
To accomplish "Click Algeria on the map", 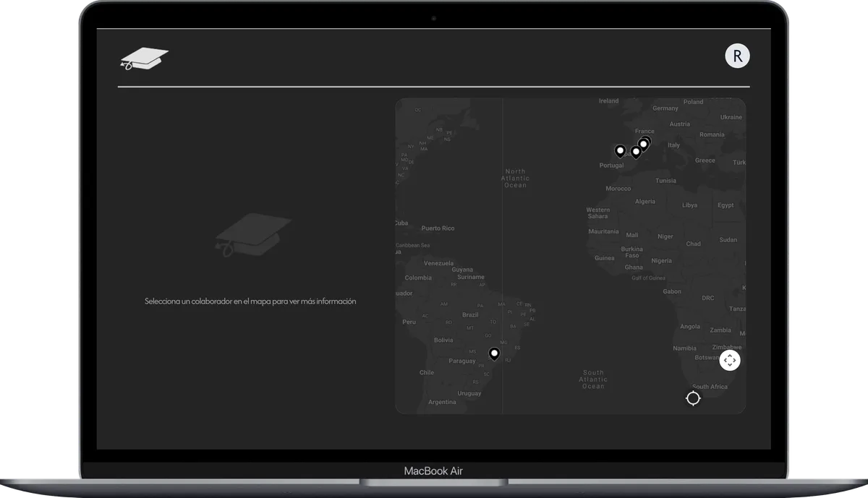I will tap(644, 202).
